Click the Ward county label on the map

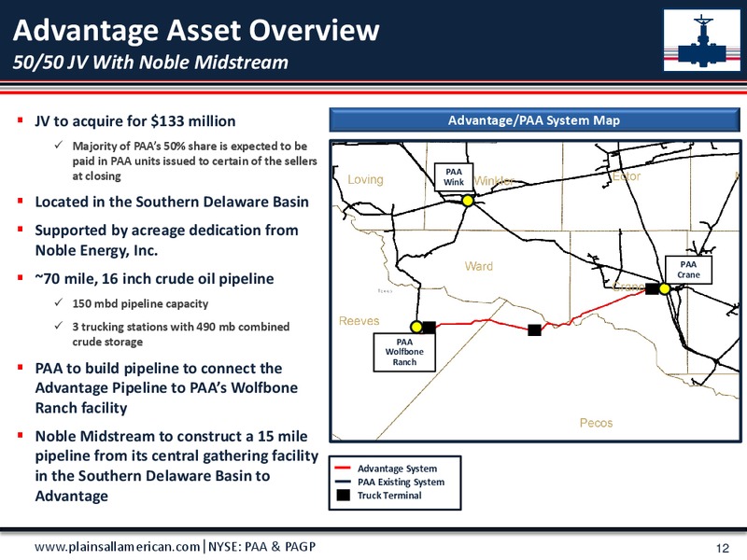point(479,266)
